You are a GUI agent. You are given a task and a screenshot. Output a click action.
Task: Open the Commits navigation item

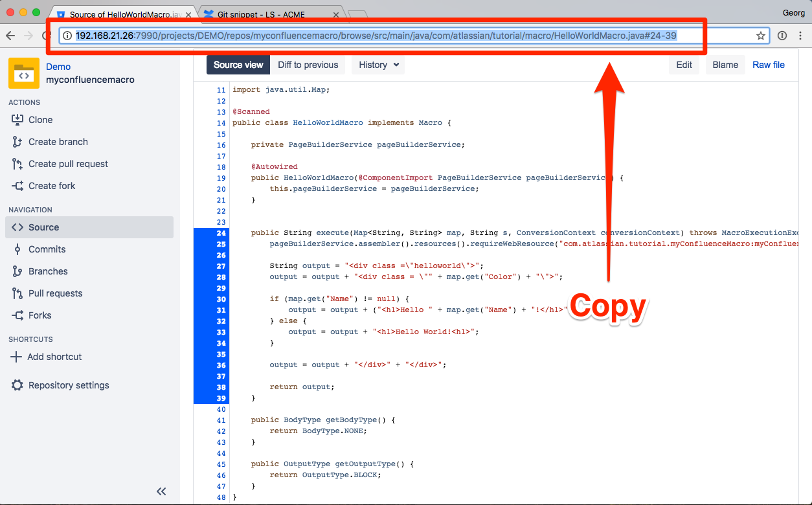pyautogui.click(x=47, y=249)
